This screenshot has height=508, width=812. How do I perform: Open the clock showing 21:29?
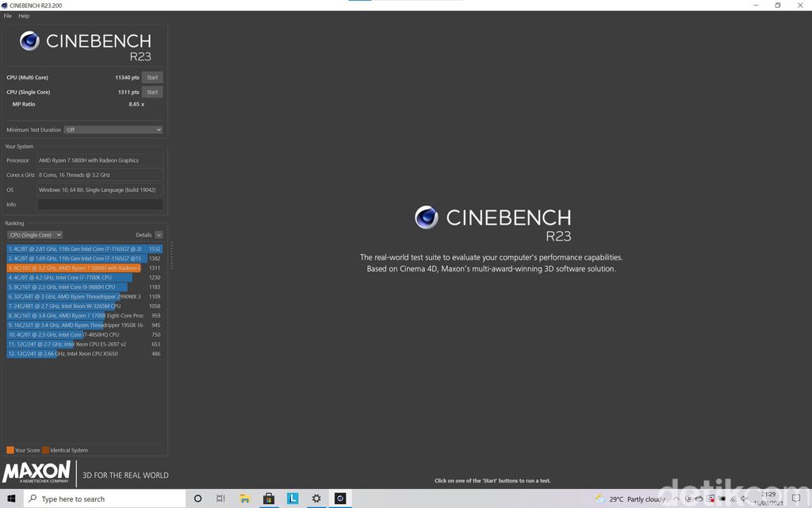click(x=768, y=498)
